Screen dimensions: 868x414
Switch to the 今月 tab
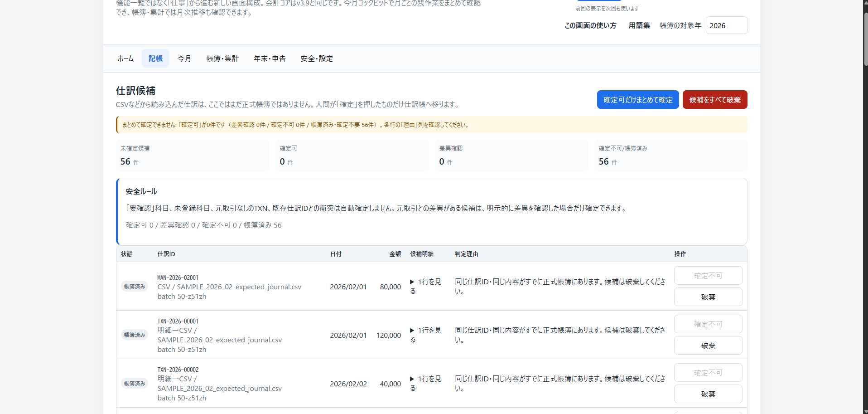pos(184,58)
